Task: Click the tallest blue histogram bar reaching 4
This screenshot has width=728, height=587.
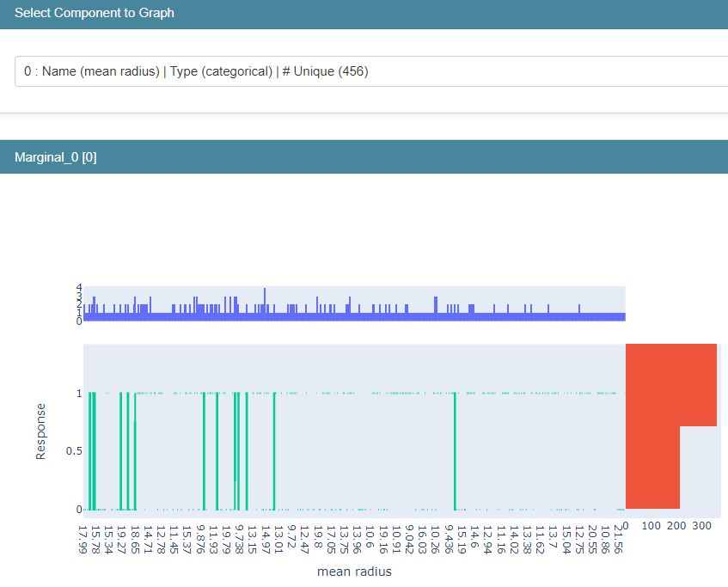Action: coord(264,303)
